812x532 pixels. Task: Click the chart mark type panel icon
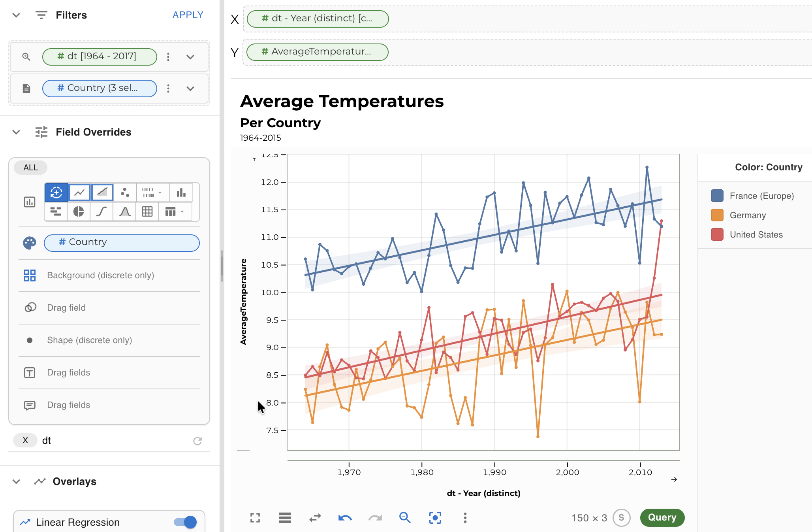click(30, 202)
